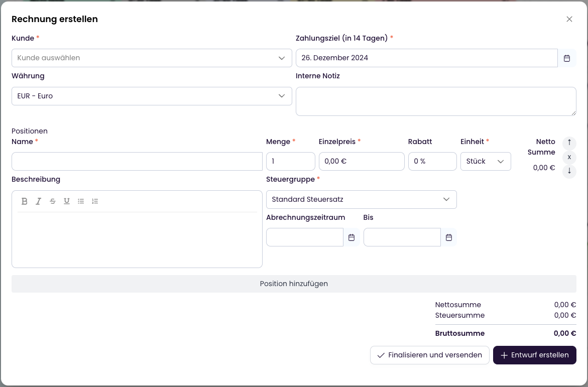Move position down with arrow icon
The width and height of the screenshot is (588, 387).
pyautogui.click(x=569, y=171)
